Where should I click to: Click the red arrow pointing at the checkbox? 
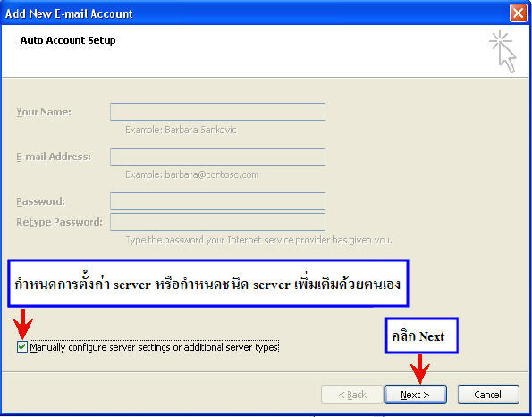[22, 324]
